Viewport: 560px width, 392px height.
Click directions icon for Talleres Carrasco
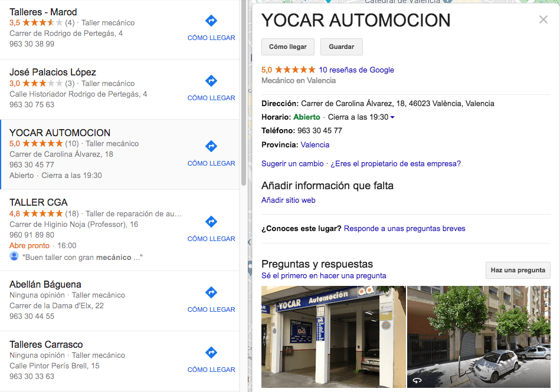211,353
